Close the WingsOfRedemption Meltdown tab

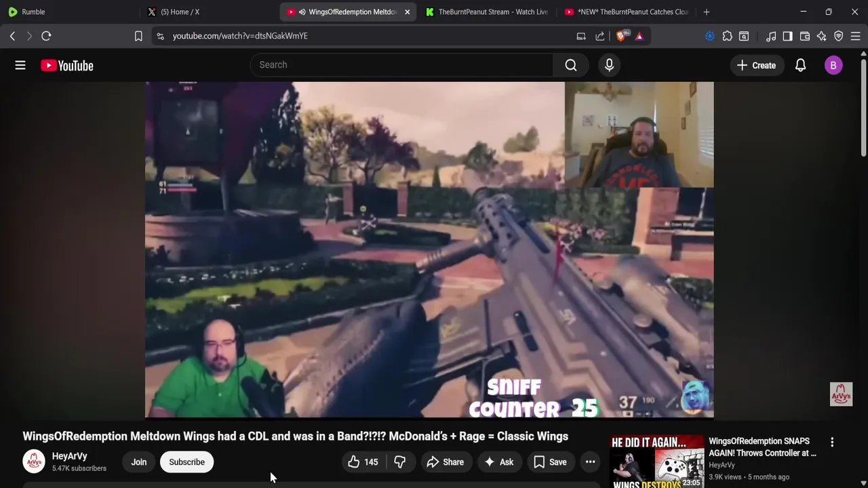point(407,12)
